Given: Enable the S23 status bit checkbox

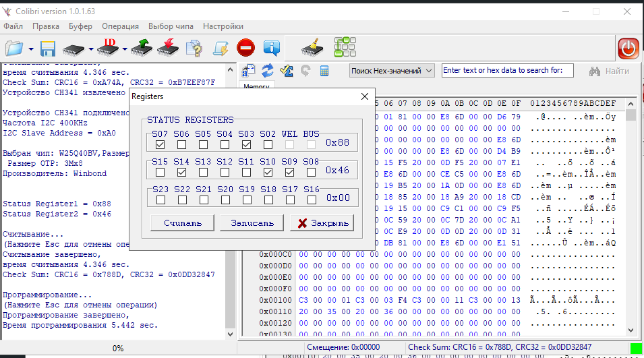Looking at the screenshot, I should [160, 200].
